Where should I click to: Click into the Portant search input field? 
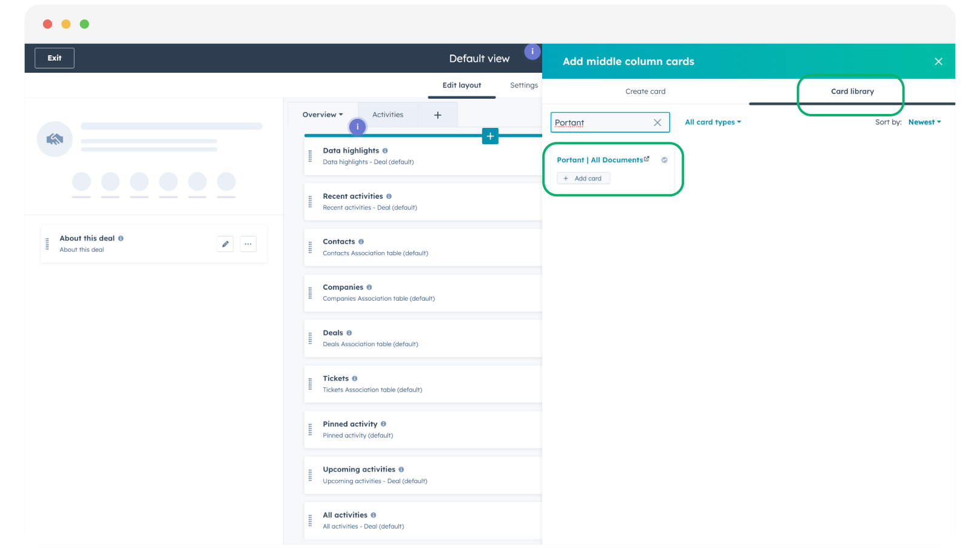pyautogui.click(x=600, y=122)
